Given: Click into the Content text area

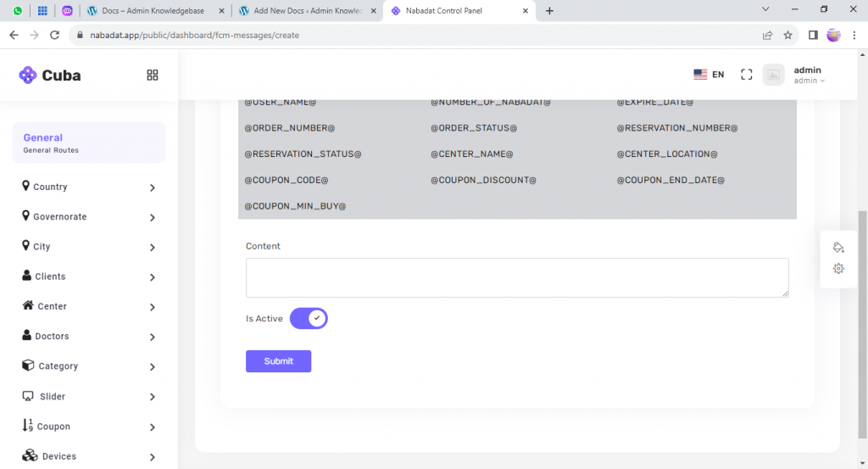Looking at the screenshot, I should [x=517, y=277].
